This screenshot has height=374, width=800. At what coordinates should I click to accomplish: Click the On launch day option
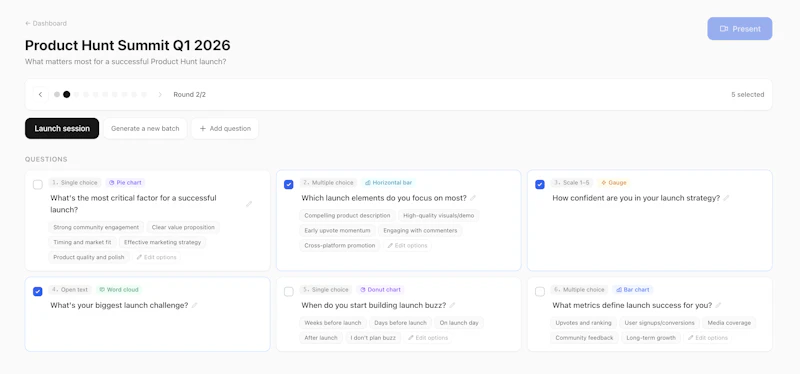pos(459,322)
